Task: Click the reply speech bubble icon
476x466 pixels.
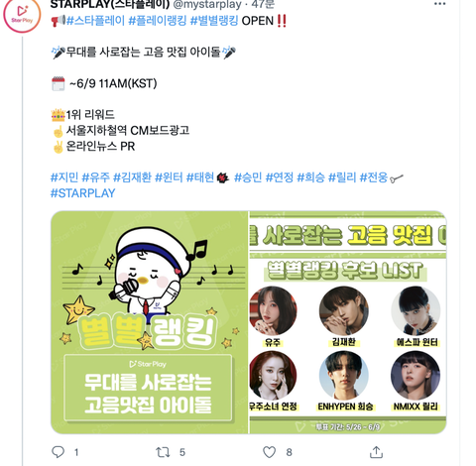Action: (x=59, y=452)
